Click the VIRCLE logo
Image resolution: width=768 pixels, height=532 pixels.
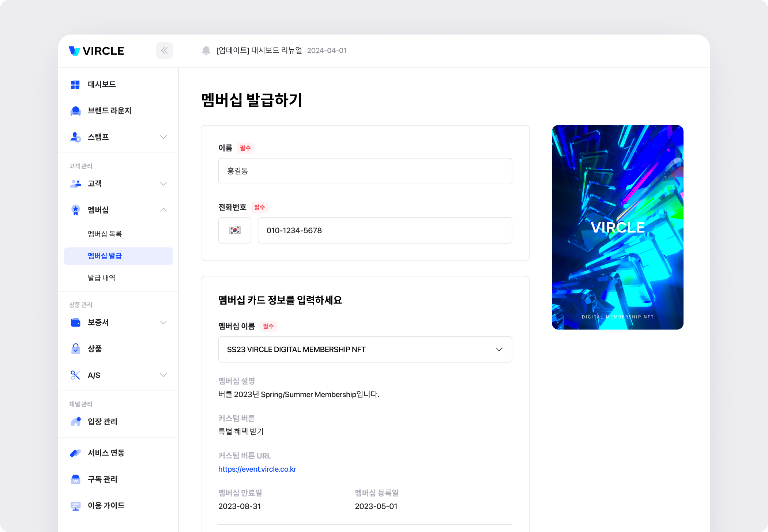click(97, 51)
